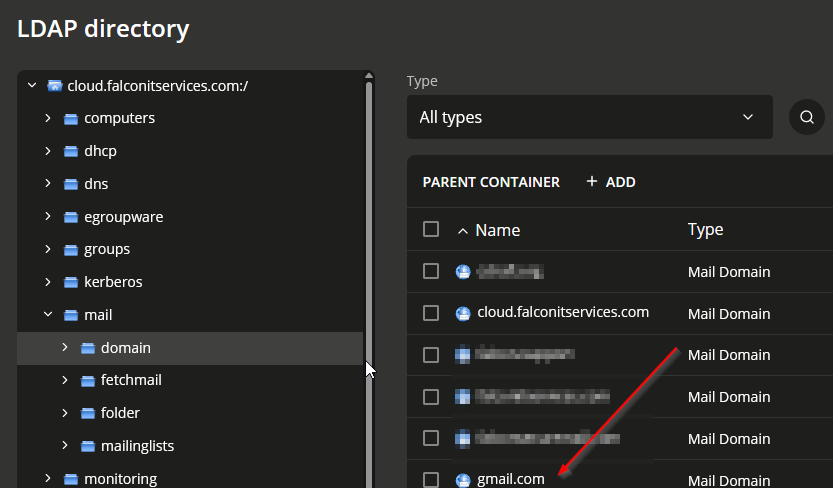Click mail domain icon for cloud.falconitservices.com
The height and width of the screenshot is (488, 833).
(x=463, y=313)
